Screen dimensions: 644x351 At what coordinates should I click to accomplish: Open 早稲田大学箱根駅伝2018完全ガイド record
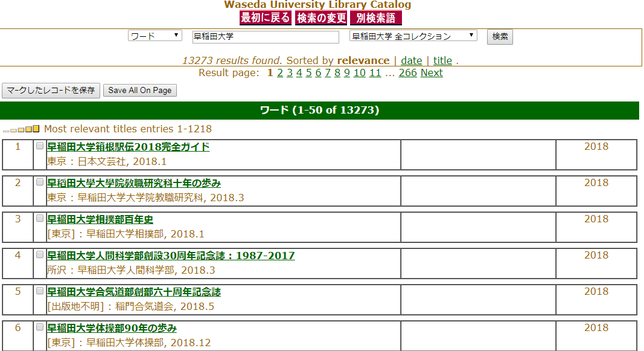(x=128, y=147)
